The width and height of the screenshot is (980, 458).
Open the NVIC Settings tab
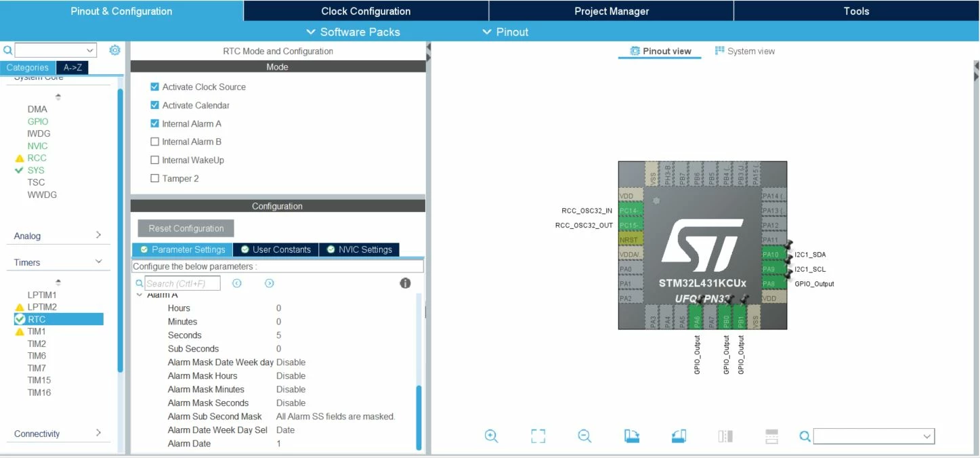pyautogui.click(x=359, y=249)
